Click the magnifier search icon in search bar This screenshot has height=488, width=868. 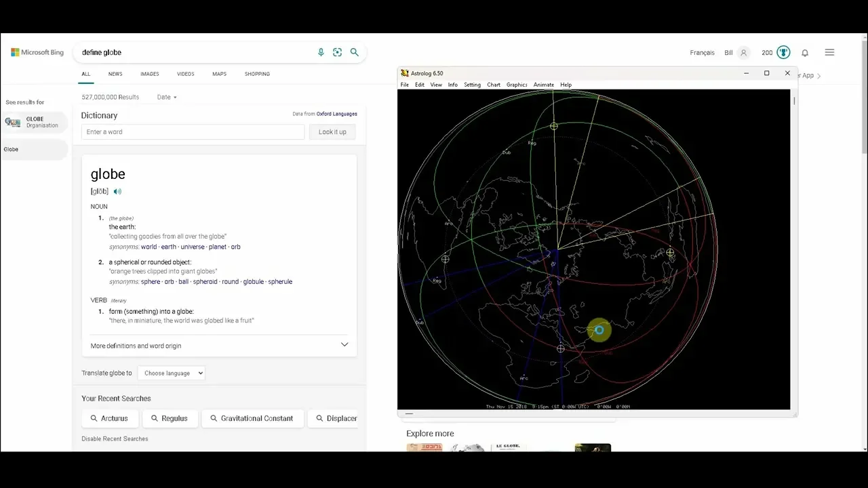[354, 52]
